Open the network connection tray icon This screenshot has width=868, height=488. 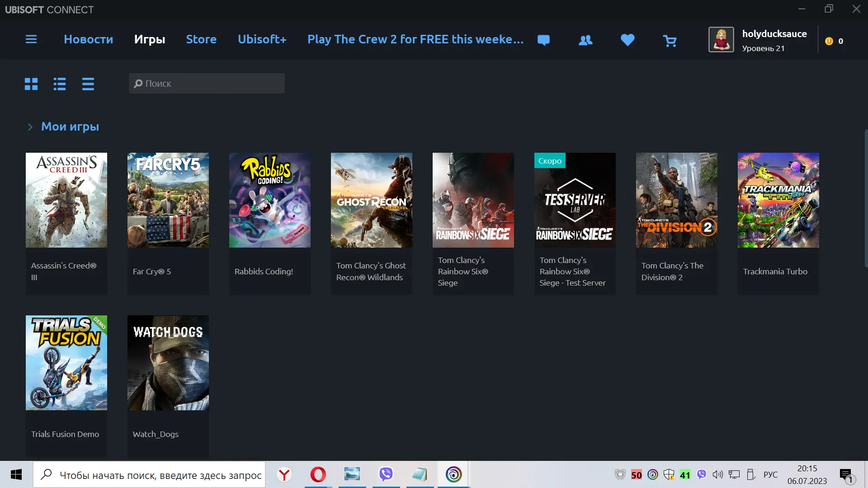coord(734,474)
